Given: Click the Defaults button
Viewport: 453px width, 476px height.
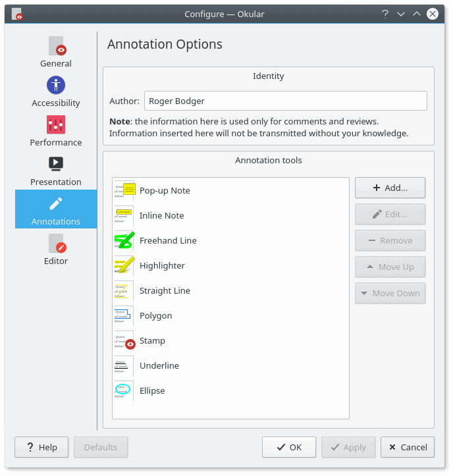Looking at the screenshot, I should [101, 447].
